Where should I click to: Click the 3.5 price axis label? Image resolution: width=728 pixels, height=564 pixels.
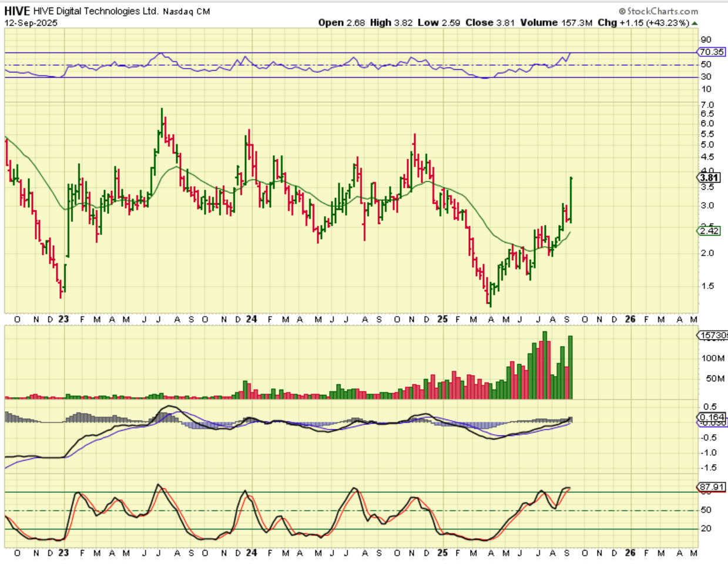(x=707, y=187)
